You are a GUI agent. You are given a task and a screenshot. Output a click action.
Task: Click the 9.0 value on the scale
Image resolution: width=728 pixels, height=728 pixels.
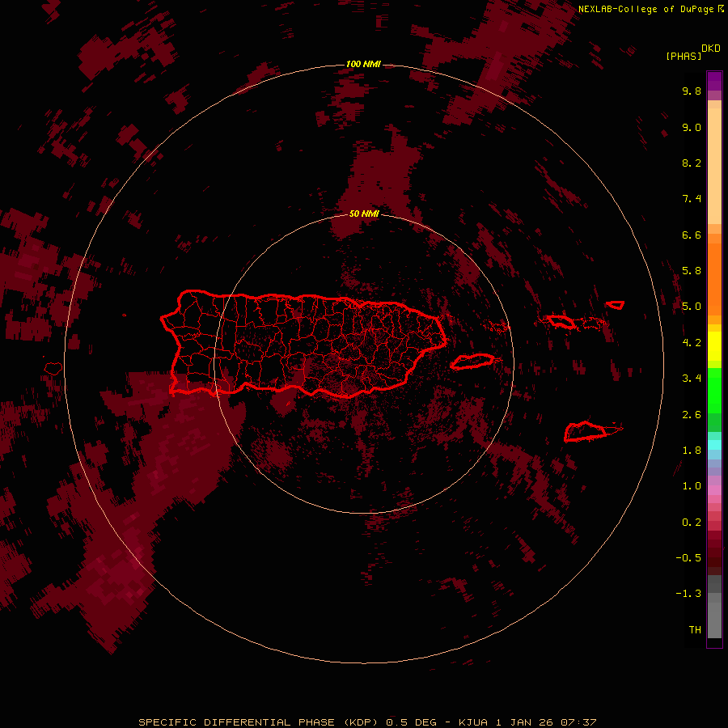click(692, 127)
